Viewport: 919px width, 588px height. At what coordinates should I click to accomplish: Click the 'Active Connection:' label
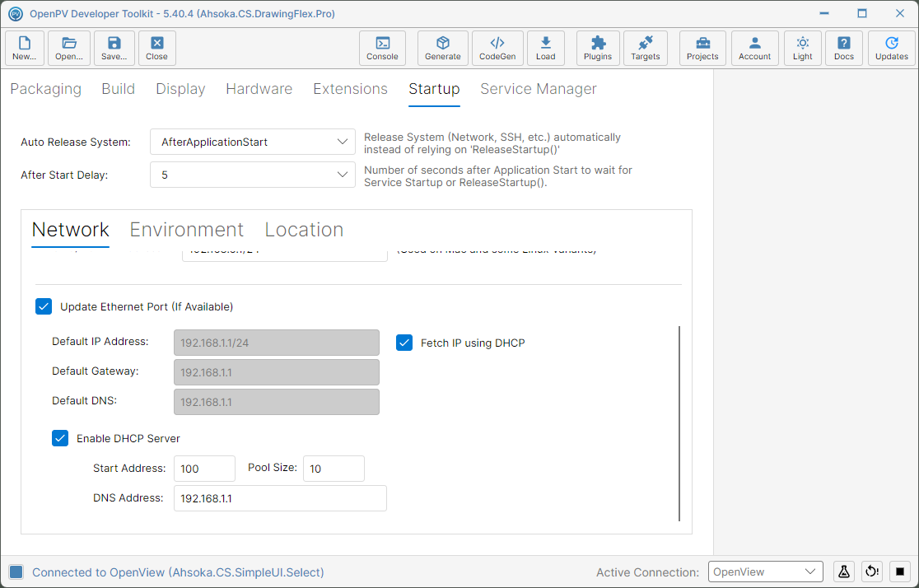click(647, 572)
